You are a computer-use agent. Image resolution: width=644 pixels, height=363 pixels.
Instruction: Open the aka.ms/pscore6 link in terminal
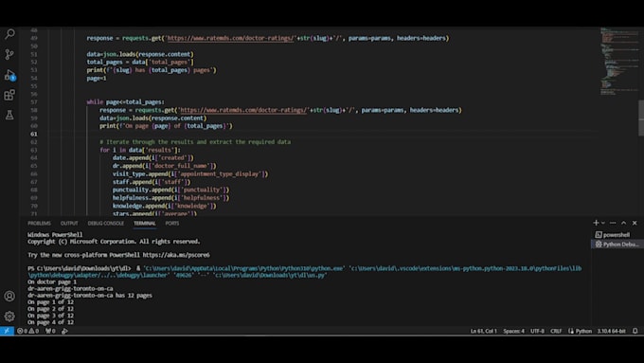[176, 255]
